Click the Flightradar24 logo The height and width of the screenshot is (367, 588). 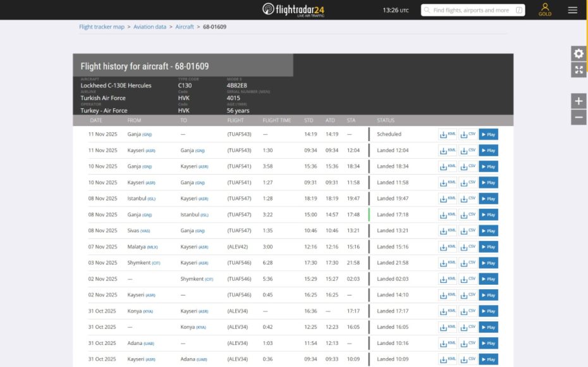293,9
